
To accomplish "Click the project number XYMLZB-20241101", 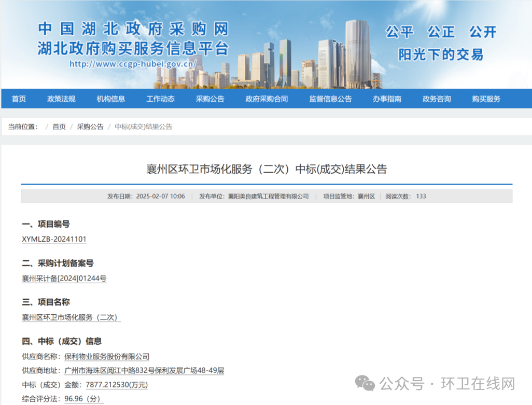I will point(54,239).
